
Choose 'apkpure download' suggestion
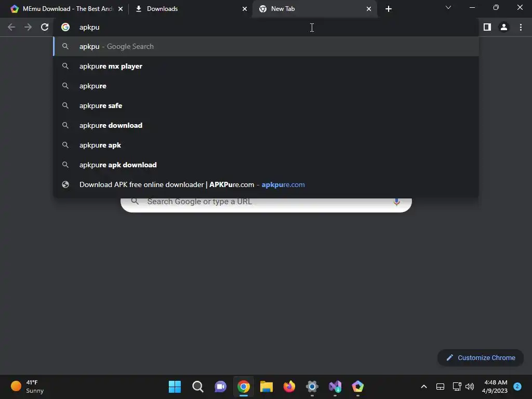(266, 125)
